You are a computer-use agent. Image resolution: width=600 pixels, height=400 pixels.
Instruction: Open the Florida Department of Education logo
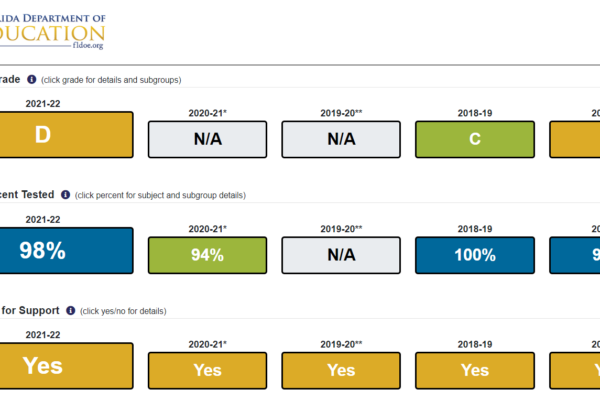[52, 31]
